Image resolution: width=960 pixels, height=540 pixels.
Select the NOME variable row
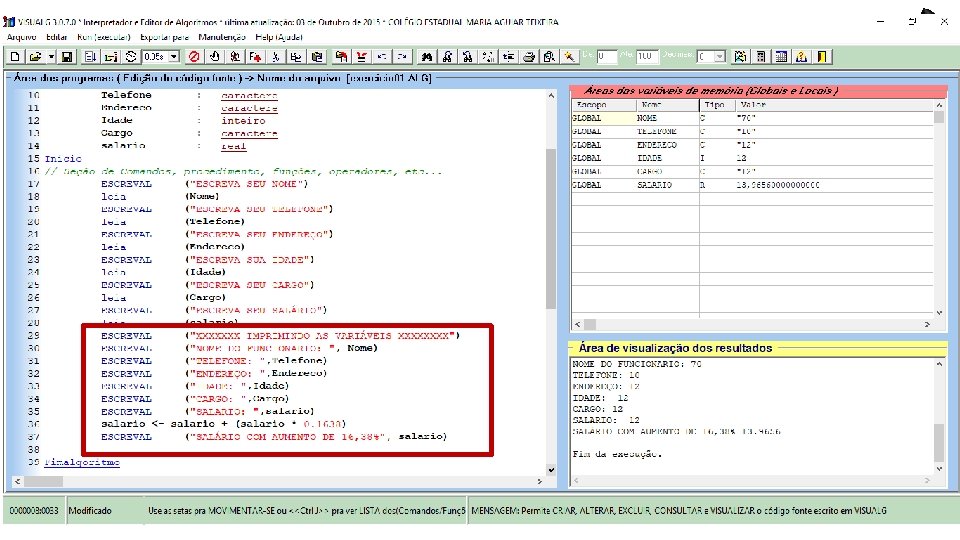tap(752, 118)
